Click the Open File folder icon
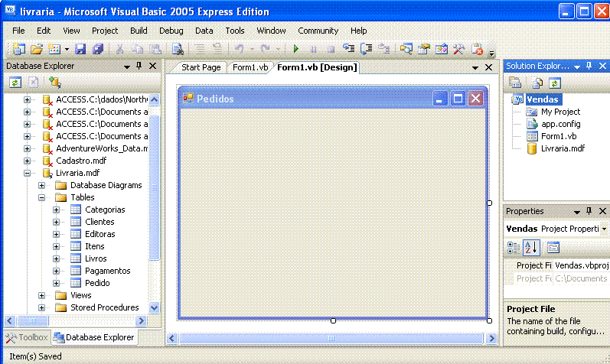This screenshot has width=610, height=364. [x=37, y=49]
